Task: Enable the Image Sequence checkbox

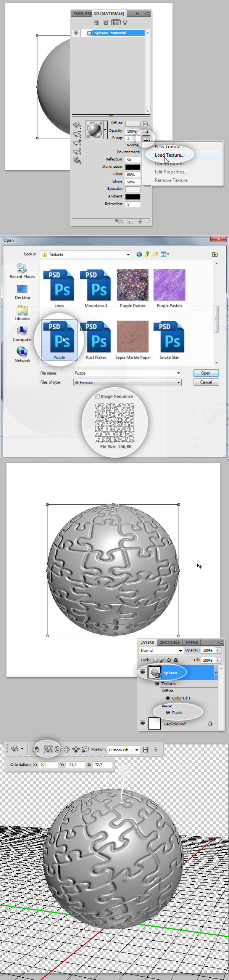Action: [x=97, y=396]
